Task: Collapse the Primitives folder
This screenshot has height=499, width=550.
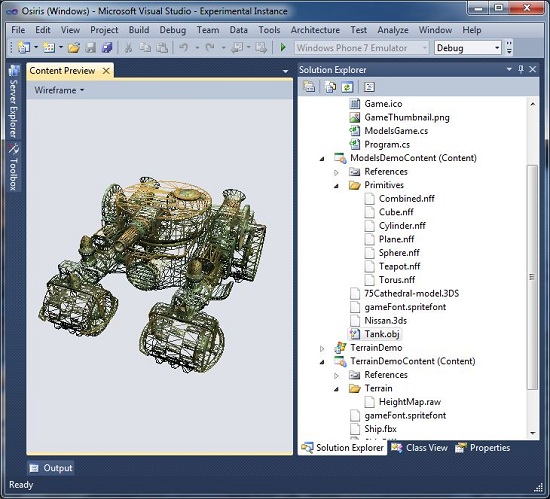Action: click(336, 186)
